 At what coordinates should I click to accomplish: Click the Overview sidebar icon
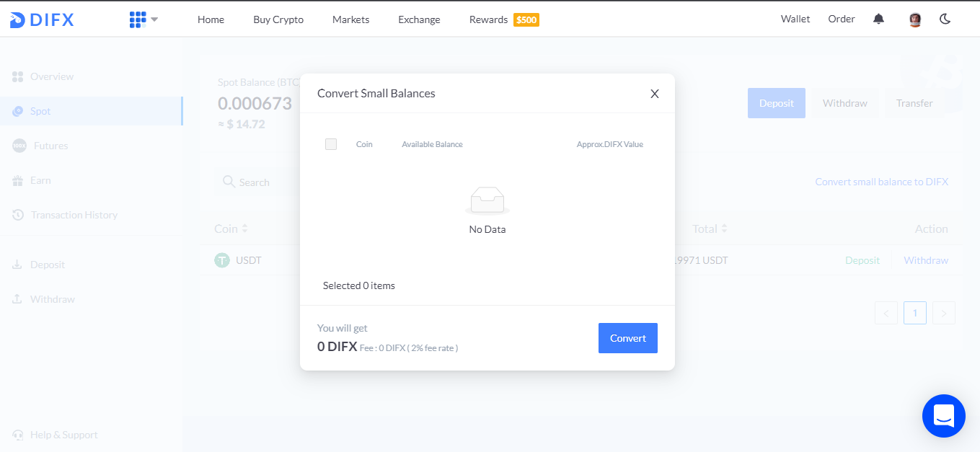point(18,76)
